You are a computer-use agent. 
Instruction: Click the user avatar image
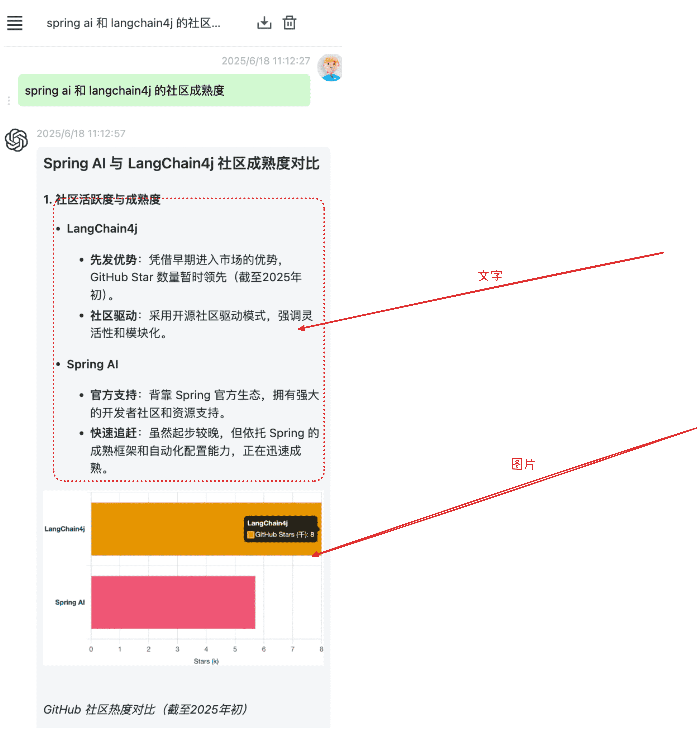330,68
